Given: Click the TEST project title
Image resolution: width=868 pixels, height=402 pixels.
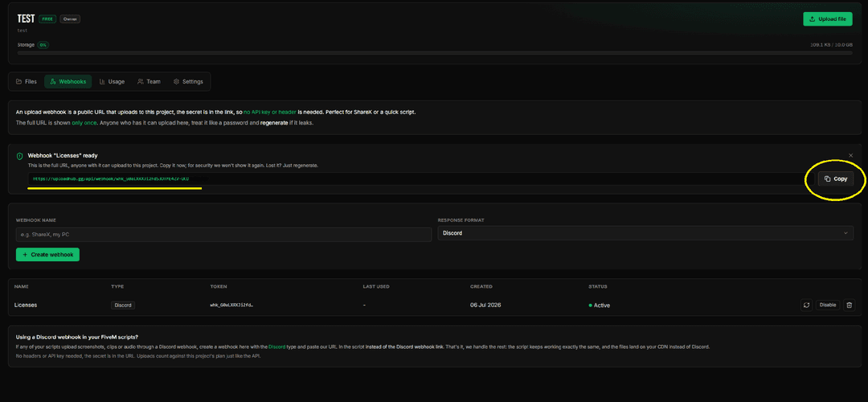Looking at the screenshot, I should pyautogui.click(x=26, y=18).
